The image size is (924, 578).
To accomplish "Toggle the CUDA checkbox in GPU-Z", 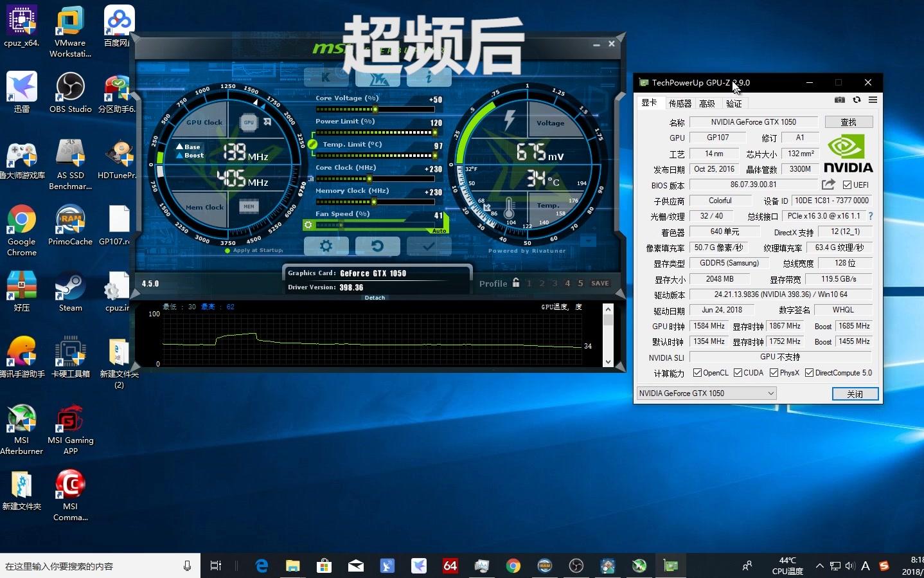I will pos(738,372).
